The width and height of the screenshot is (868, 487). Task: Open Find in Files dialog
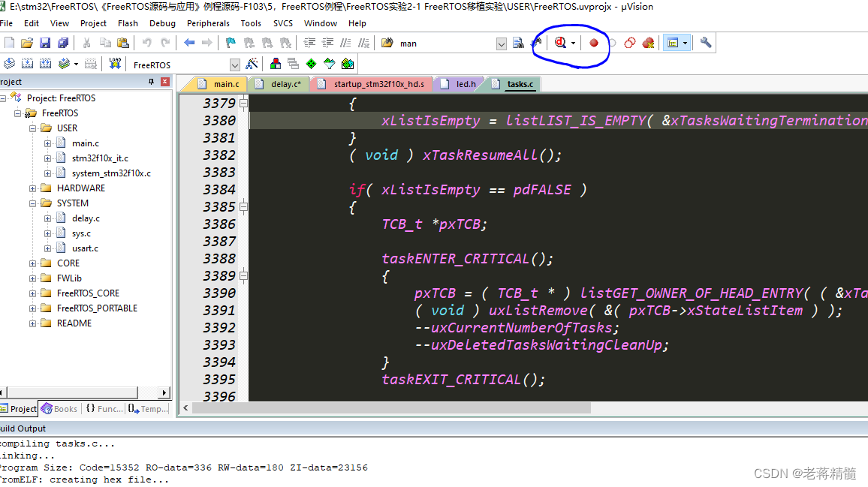pyautogui.click(x=387, y=43)
